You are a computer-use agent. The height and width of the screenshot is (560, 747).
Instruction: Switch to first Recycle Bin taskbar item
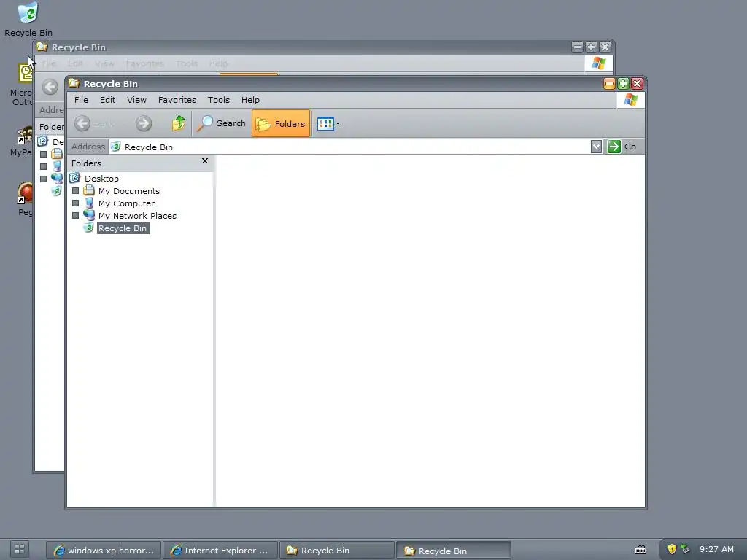[x=337, y=551]
